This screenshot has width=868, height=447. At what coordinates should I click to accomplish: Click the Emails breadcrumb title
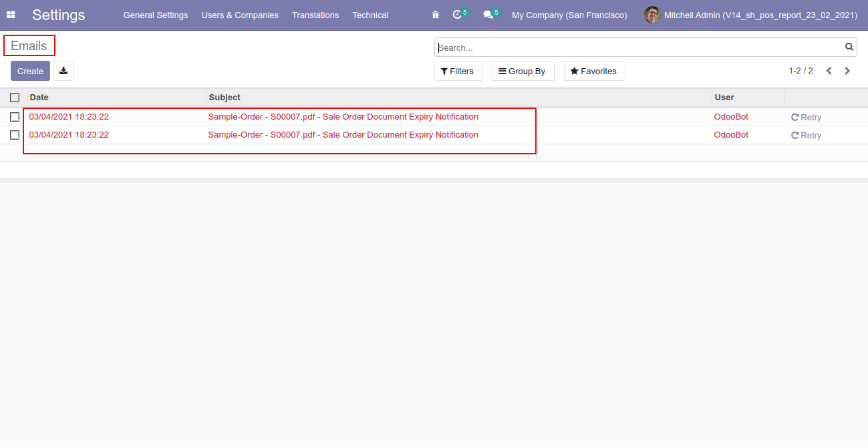29,46
